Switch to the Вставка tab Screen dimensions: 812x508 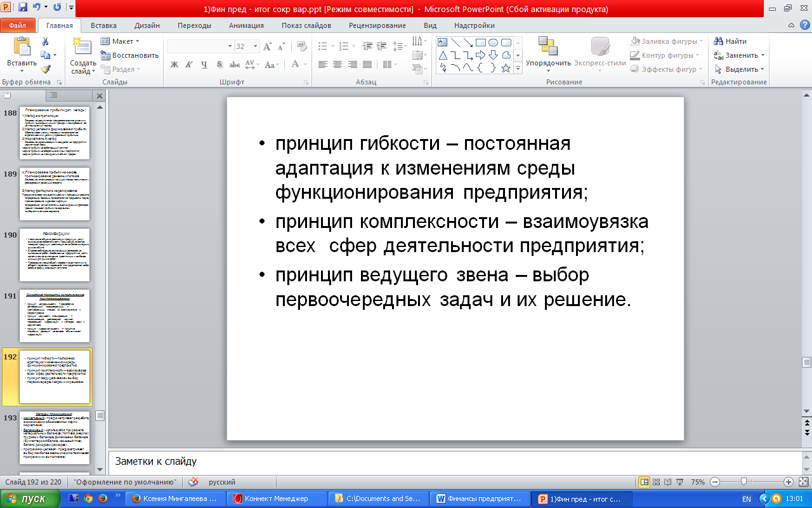[x=103, y=25]
